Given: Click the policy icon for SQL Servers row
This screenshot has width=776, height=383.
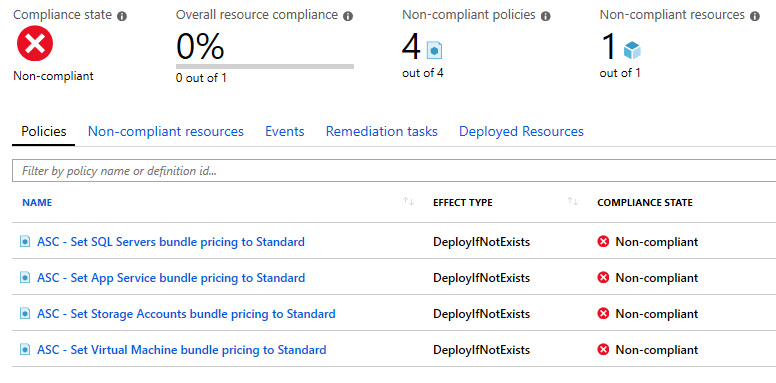Looking at the screenshot, I should tap(25, 241).
